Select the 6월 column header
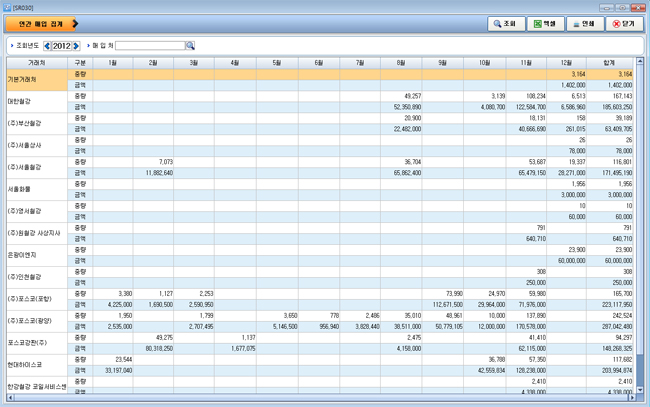The image size is (650, 407). coord(319,63)
